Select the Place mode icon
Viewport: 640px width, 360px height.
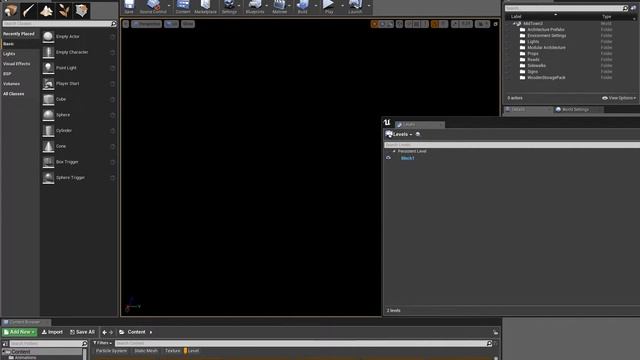pyautogui.click(x=11, y=10)
